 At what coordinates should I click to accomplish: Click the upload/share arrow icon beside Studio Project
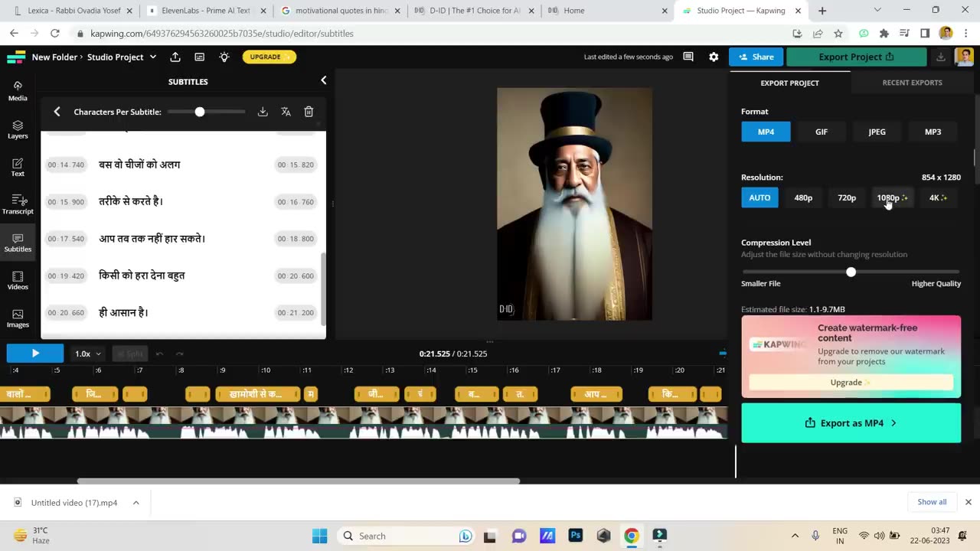[x=175, y=57]
